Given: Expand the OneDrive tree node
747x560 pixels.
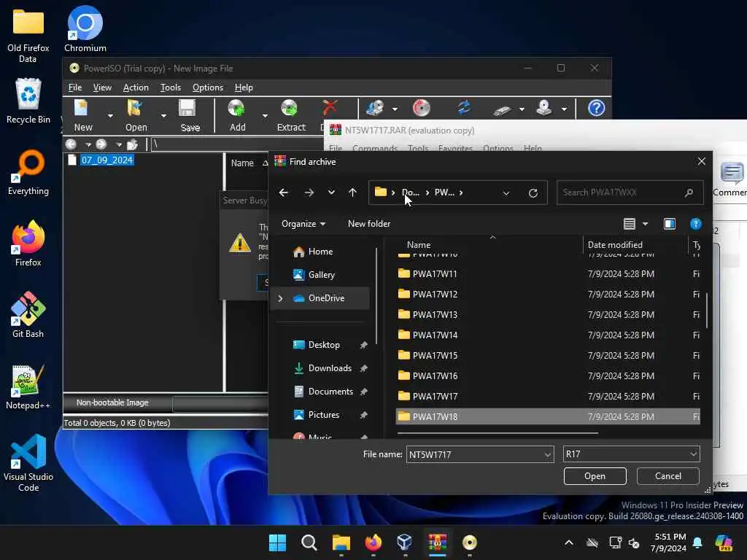Looking at the screenshot, I should tap(281, 298).
